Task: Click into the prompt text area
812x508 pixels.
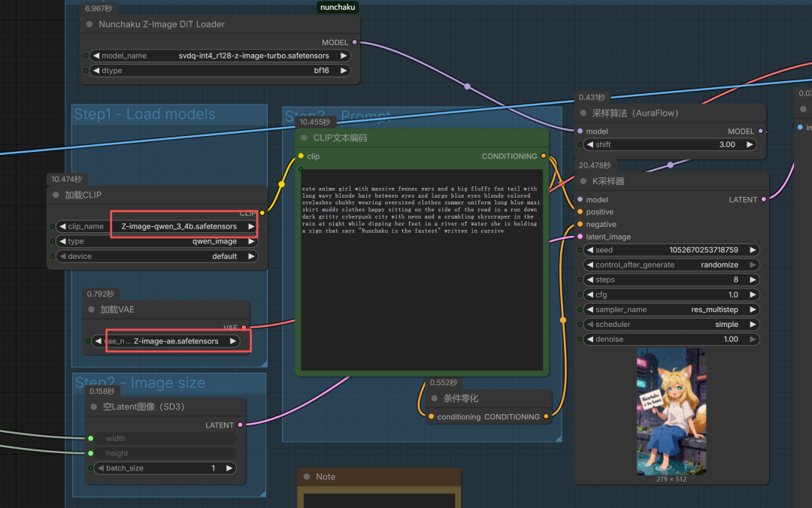Action: click(422, 270)
